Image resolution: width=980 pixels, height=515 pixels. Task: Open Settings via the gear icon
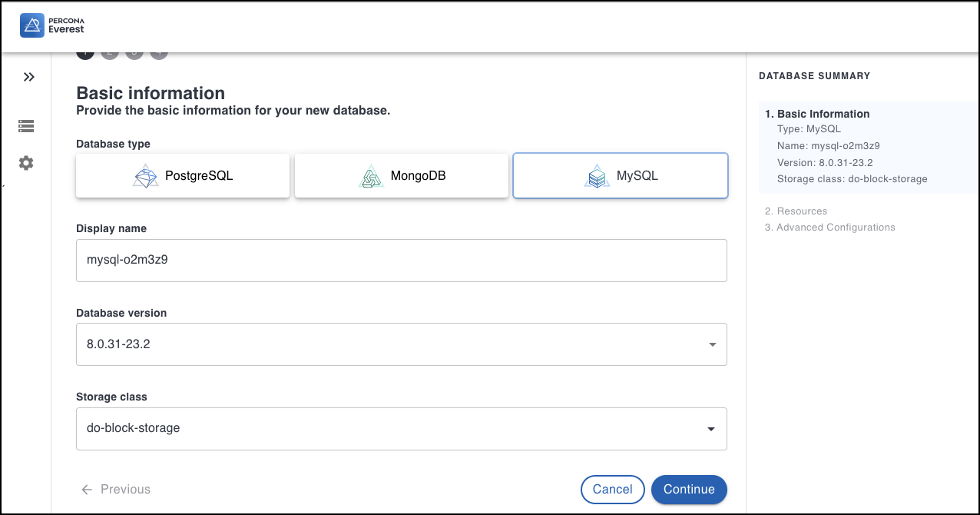tap(25, 163)
